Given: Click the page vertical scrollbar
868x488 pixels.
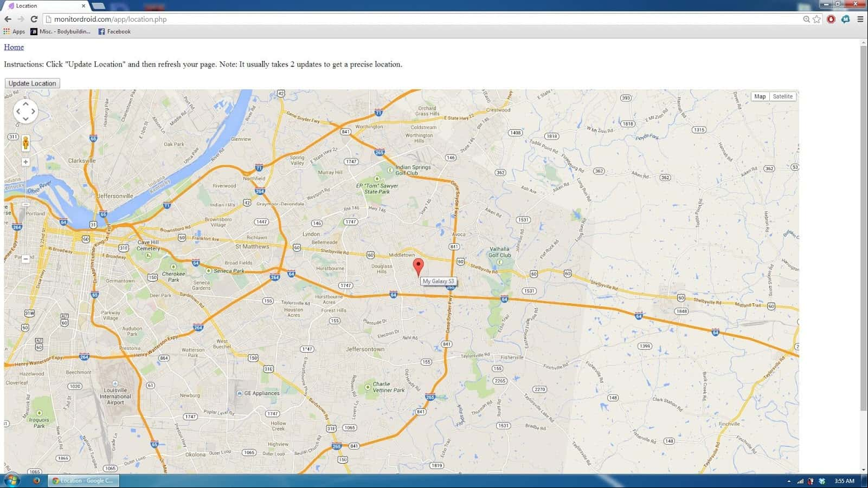Looking at the screenshot, I should 864,227.
